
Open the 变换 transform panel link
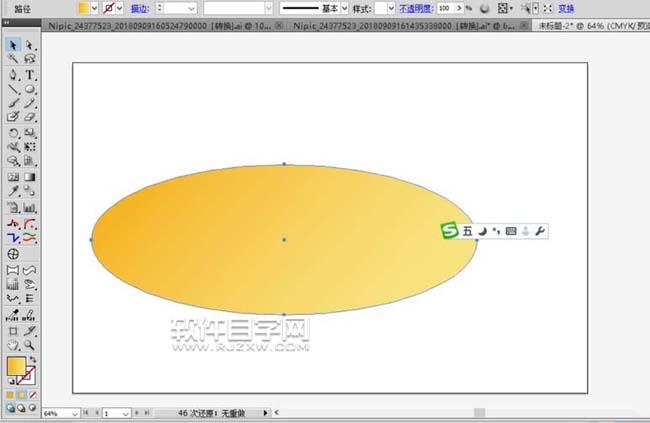click(566, 8)
